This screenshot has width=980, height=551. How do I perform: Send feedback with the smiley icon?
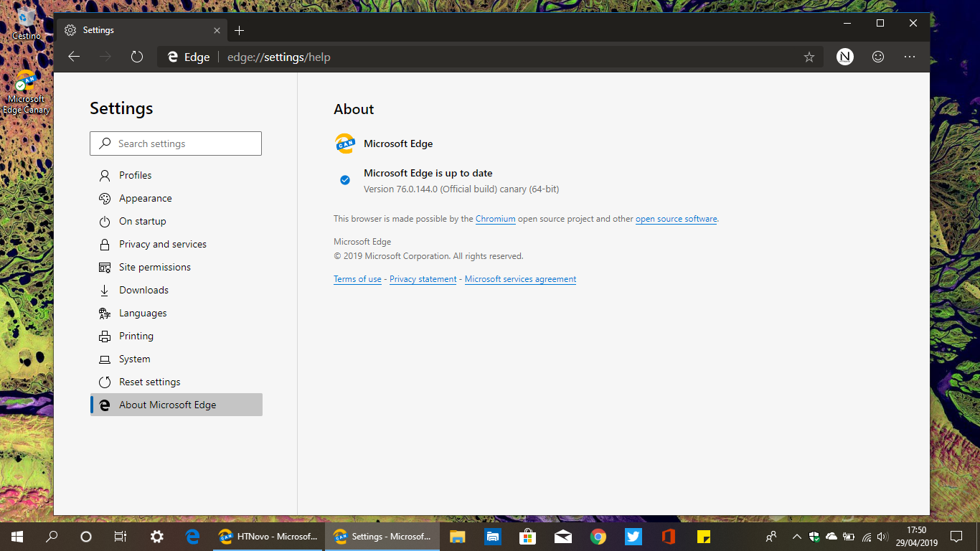(x=878, y=57)
